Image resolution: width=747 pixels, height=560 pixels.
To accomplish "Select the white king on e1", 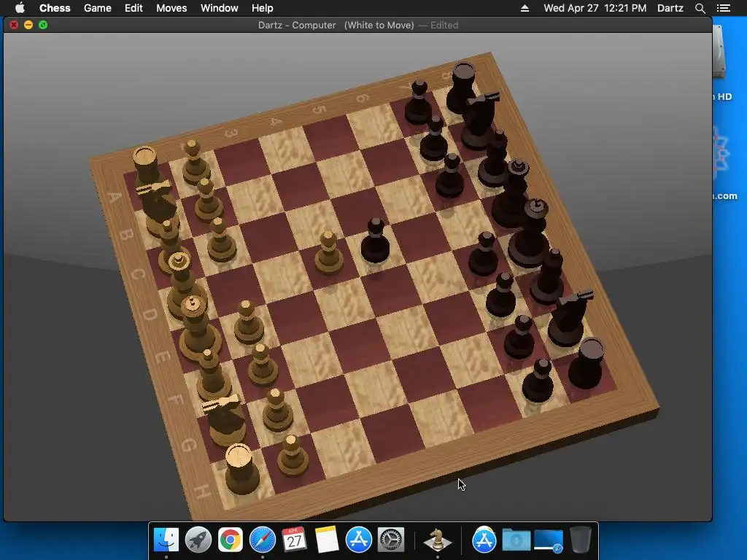I will [199, 329].
